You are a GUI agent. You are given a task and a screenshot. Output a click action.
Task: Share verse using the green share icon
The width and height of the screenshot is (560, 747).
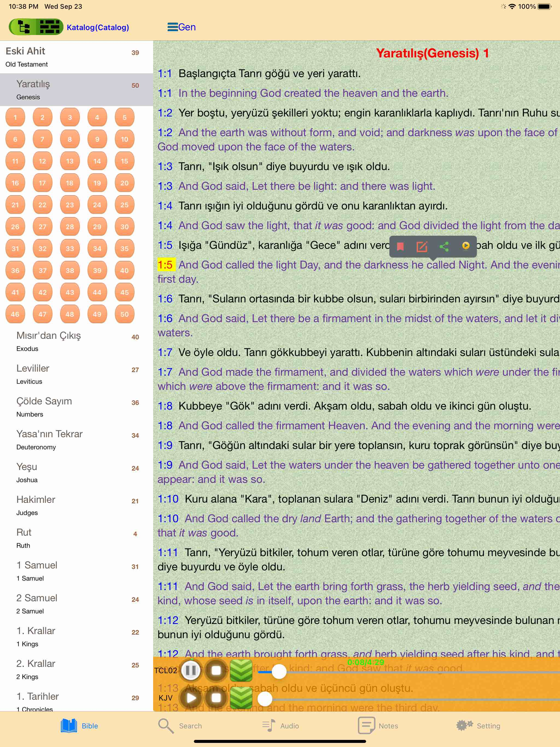pos(444,246)
